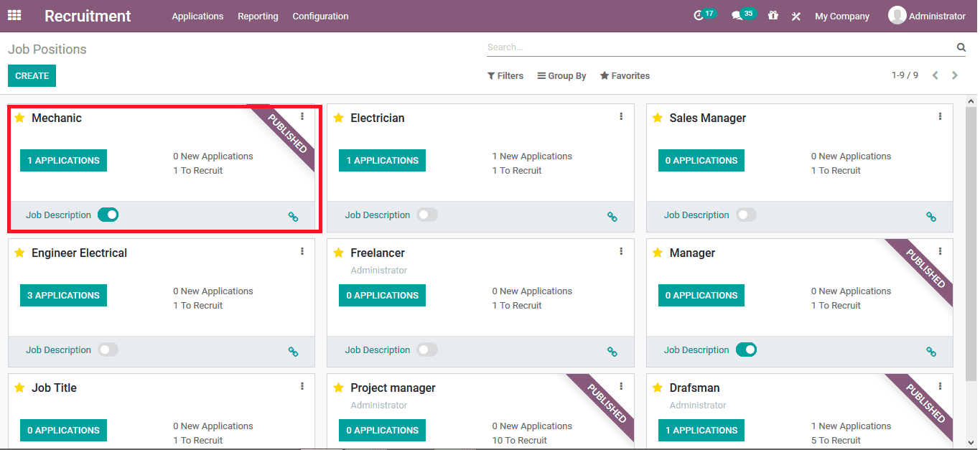Toggle favorite star on Manager card
This screenshot has height=450, width=980.
[x=658, y=253]
